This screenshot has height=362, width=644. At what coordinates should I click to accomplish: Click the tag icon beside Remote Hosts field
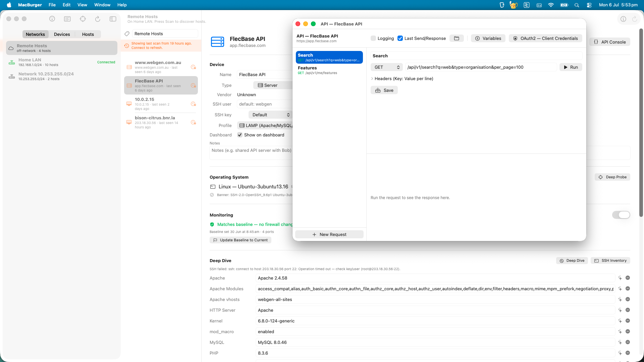[x=127, y=34]
